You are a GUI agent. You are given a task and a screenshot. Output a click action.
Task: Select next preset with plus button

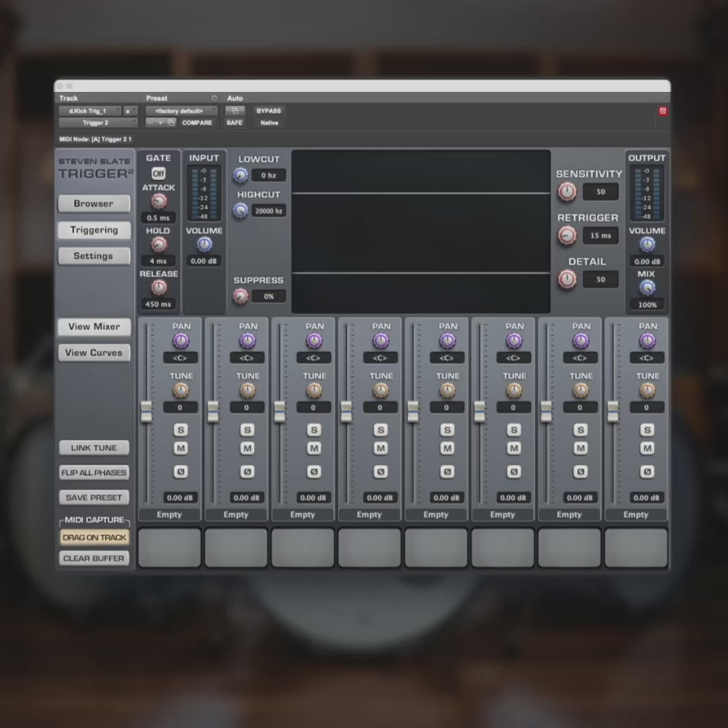click(160, 123)
